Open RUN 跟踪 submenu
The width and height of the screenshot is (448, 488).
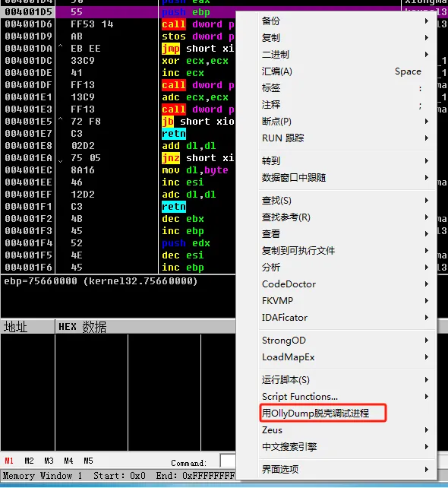pyautogui.click(x=345, y=138)
